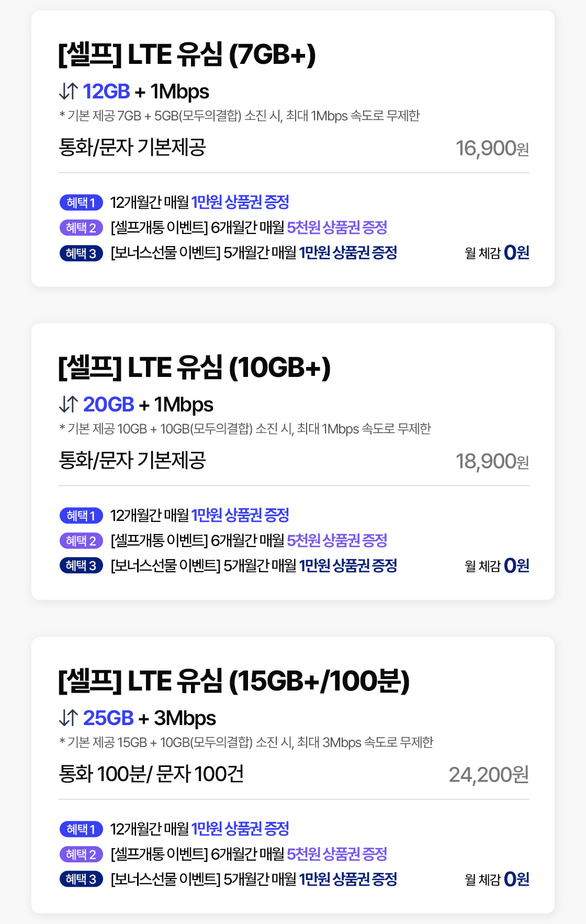The image size is (586, 924).
Task: Click the data arrows icon beside 20GB
Action: click(x=69, y=404)
